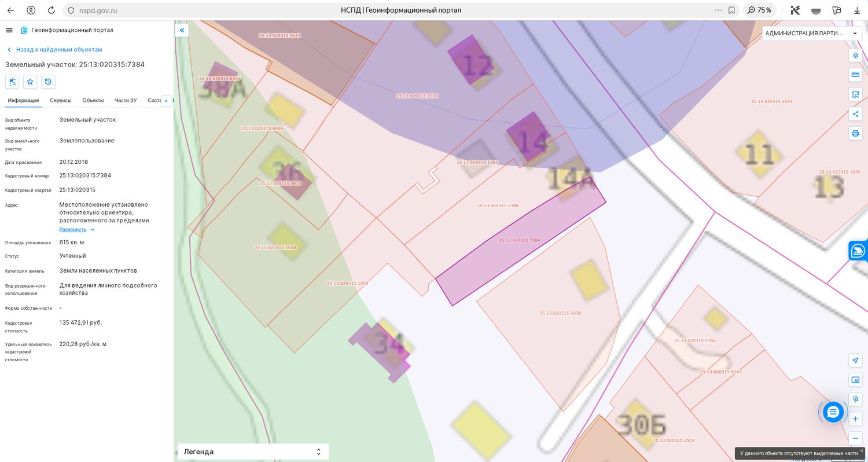868x462 pixels.
Task: Switch to the Сервисы tab
Action: point(61,100)
